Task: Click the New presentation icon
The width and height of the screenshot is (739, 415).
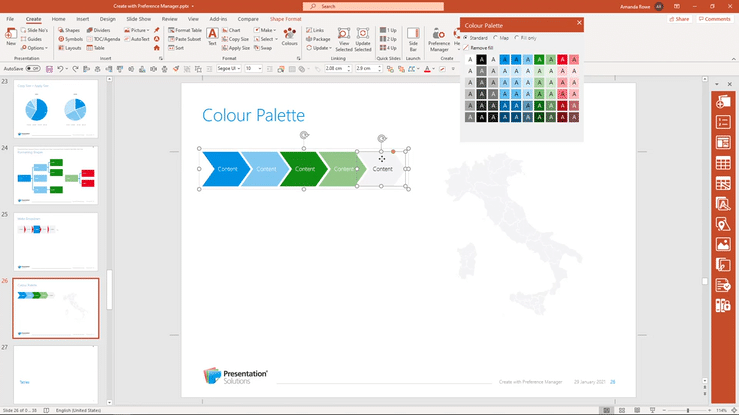Action: click(x=10, y=37)
